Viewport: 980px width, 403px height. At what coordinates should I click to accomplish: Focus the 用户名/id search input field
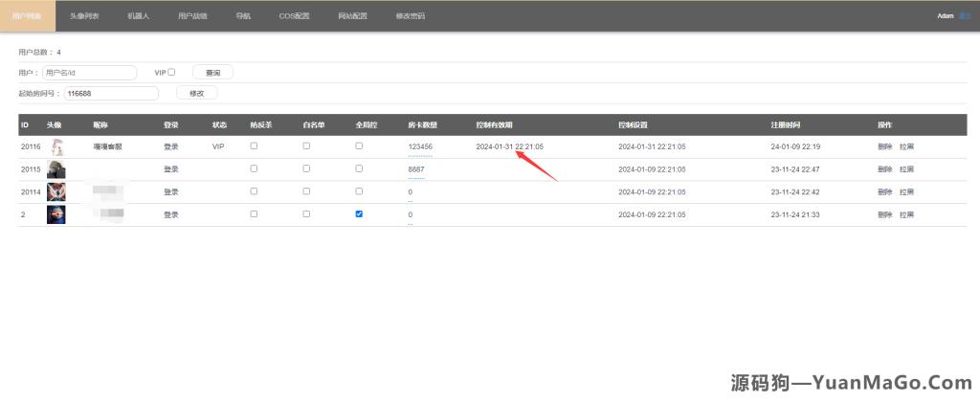(89, 72)
